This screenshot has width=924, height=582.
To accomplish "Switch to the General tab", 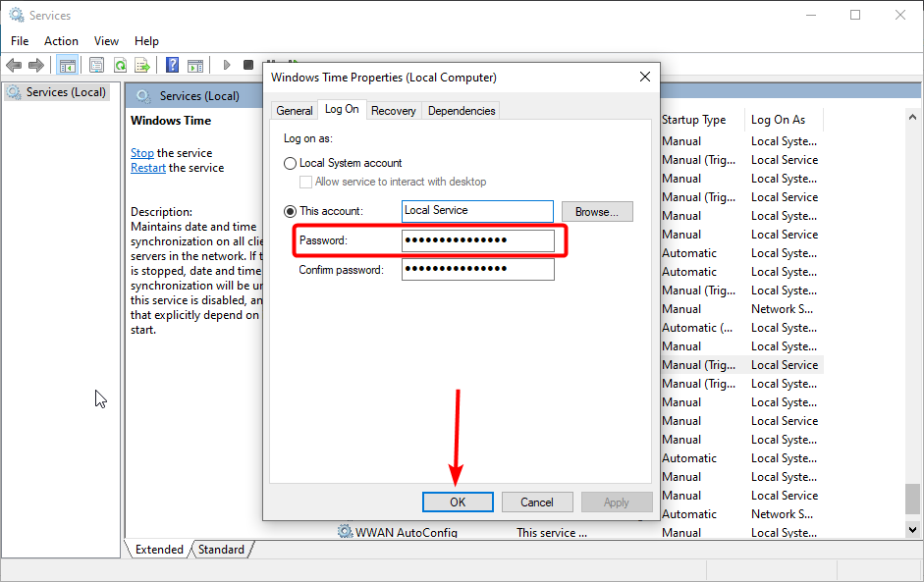I will coord(294,111).
